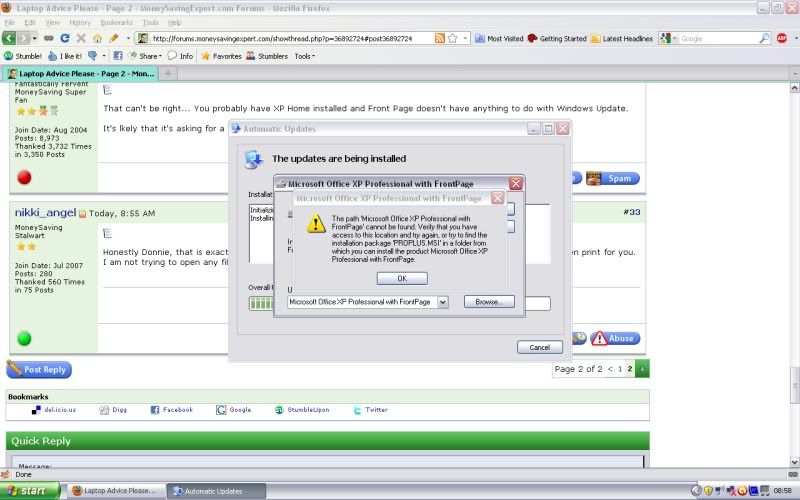Open the nikki_angel username link
Image resolution: width=800 pixels, height=500 pixels.
coord(45,212)
